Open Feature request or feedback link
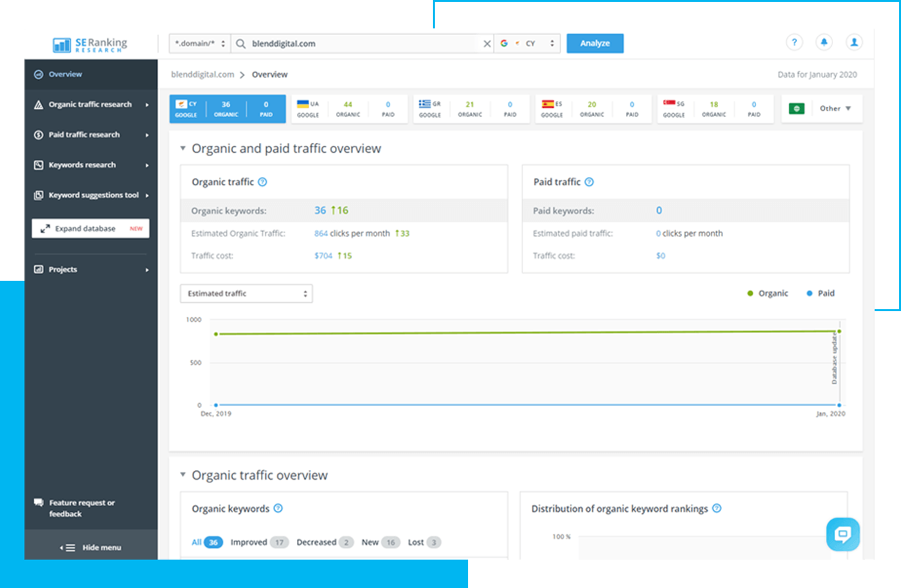This screenshot has height=588, width=901. [x=82, y=508]
